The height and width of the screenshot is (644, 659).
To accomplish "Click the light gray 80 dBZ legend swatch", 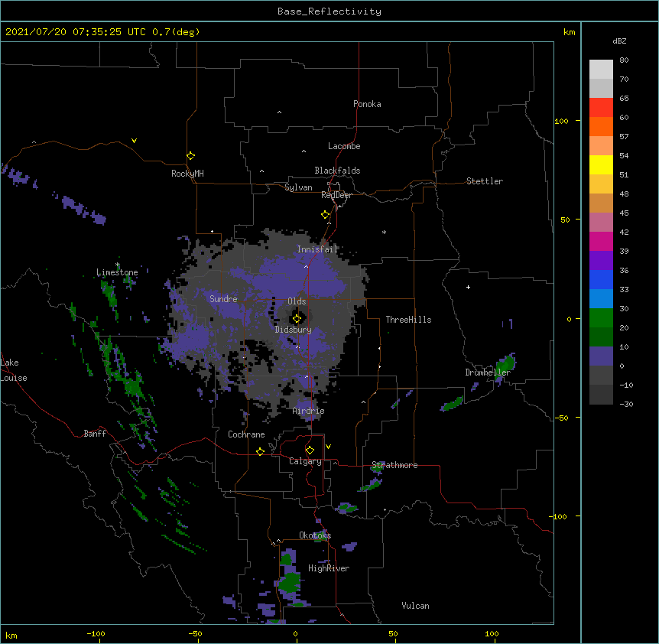I will 601,70.
